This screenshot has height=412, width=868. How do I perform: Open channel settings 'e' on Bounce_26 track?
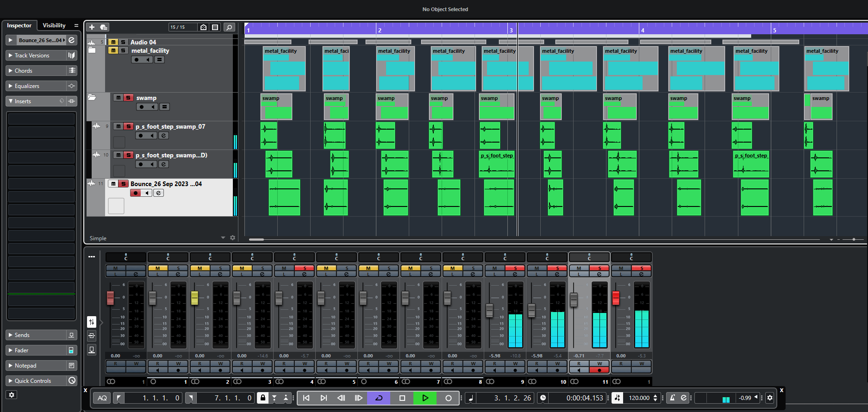tap(159, 193)
